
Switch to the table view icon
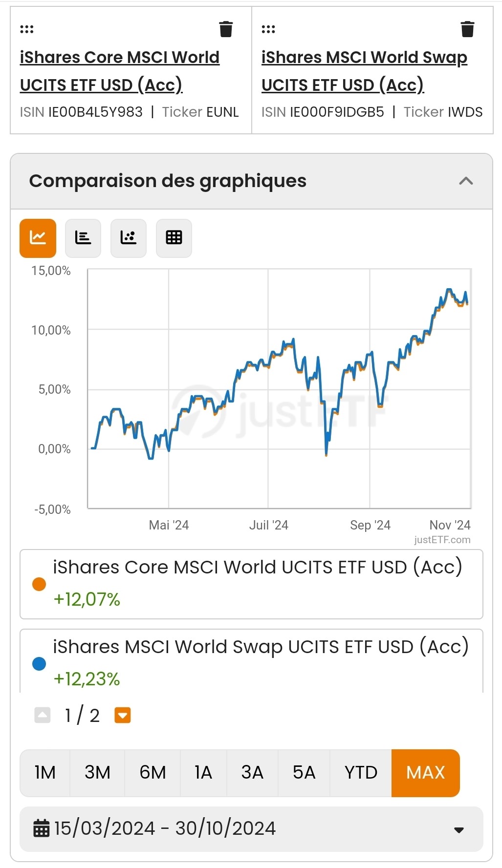click(x=174, y=238)
